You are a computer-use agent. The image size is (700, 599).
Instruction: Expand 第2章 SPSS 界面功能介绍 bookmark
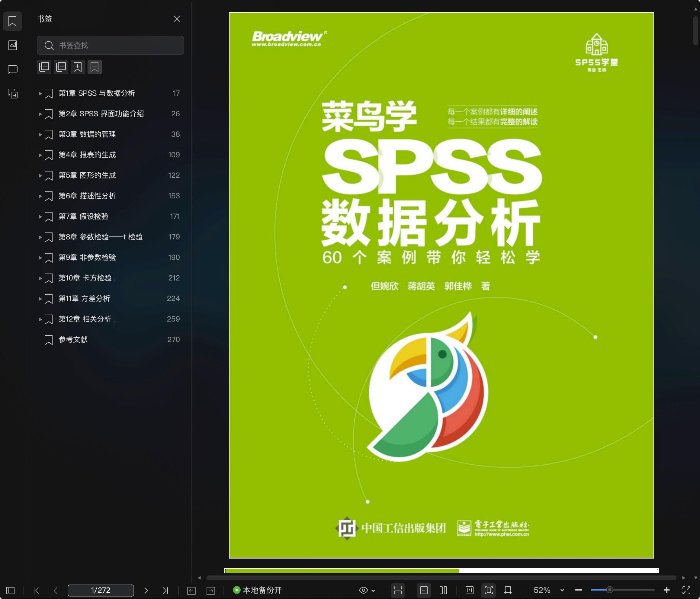pos(40,114)
